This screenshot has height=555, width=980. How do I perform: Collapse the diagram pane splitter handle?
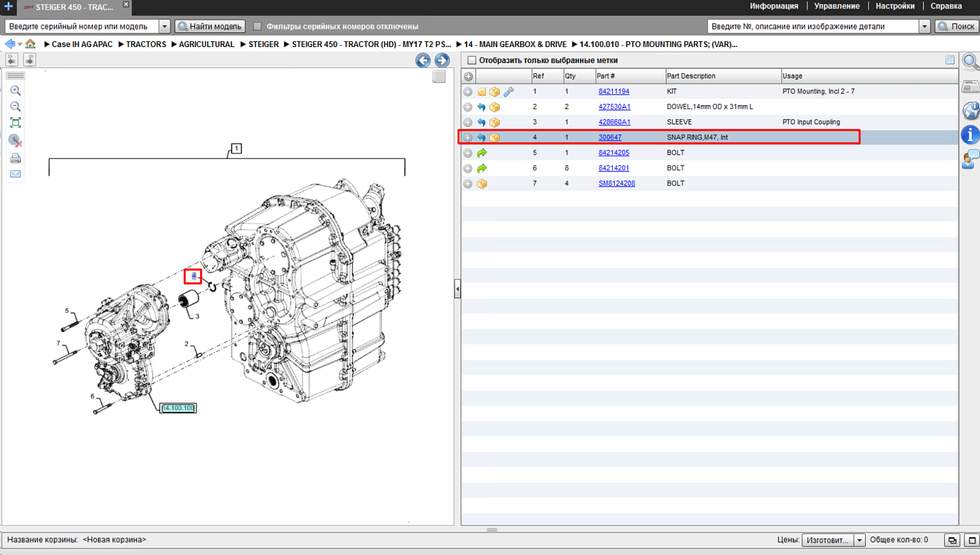(x=457, y=288)
